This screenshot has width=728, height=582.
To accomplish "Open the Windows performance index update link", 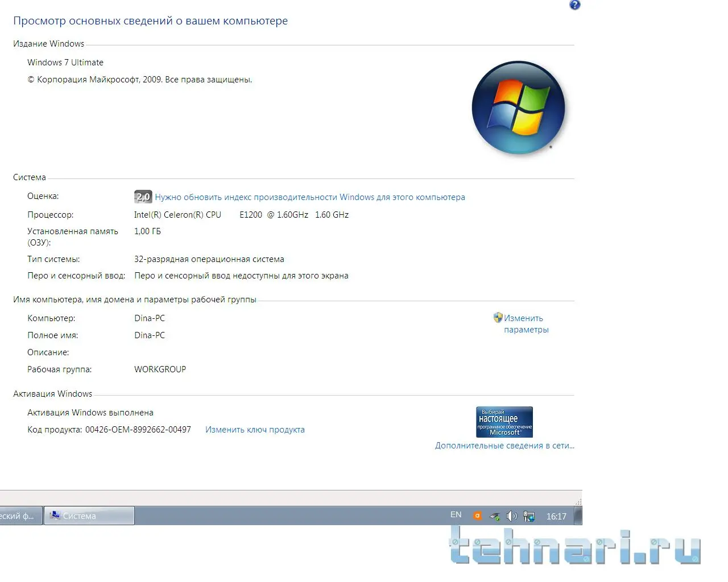I will [310, 197].
